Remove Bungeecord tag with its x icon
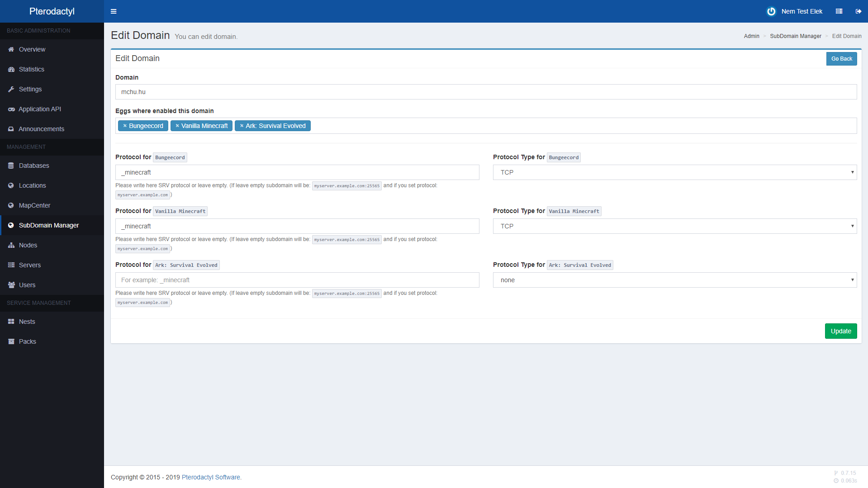Viewport: 868px width, 488px height. (125, 126)
